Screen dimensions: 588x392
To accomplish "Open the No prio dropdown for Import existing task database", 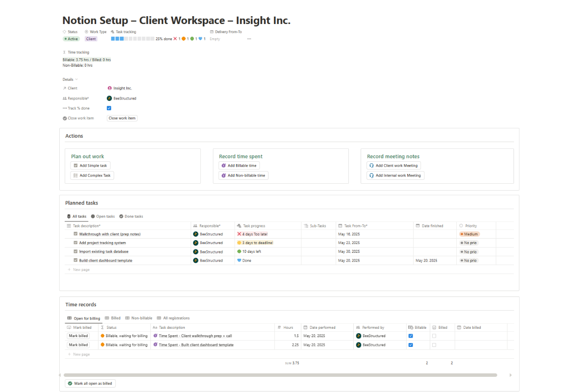I will tap(468, 252).
